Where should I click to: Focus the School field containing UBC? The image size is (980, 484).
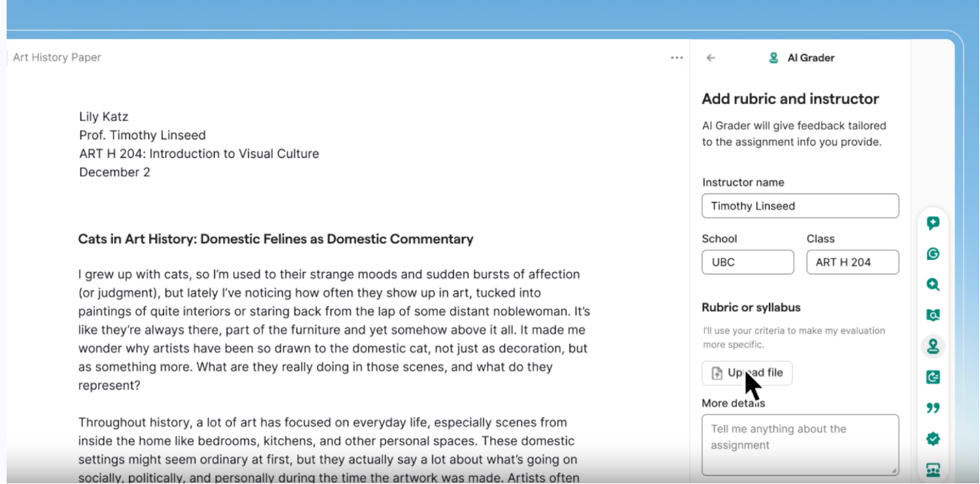click(747, 262)
